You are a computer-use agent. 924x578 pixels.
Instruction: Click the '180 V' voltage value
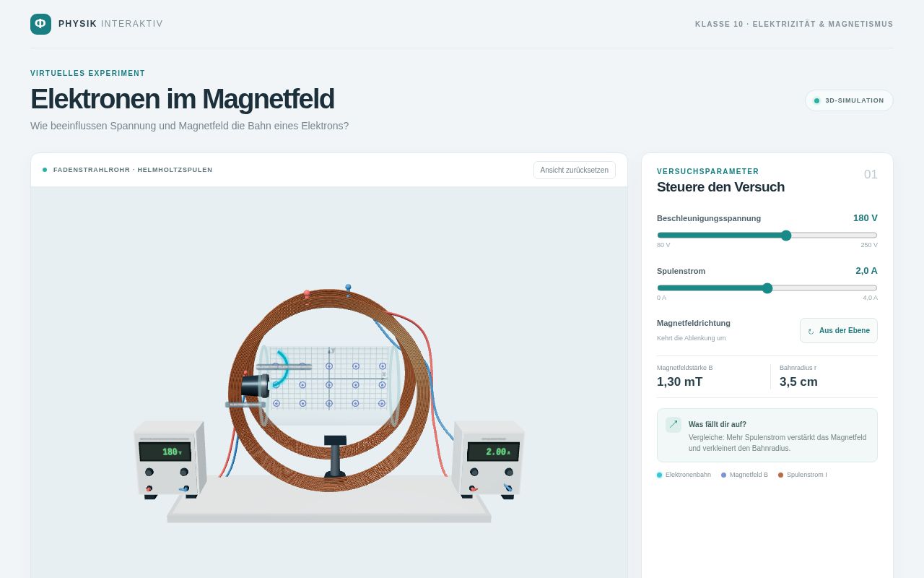pos(866,218)
